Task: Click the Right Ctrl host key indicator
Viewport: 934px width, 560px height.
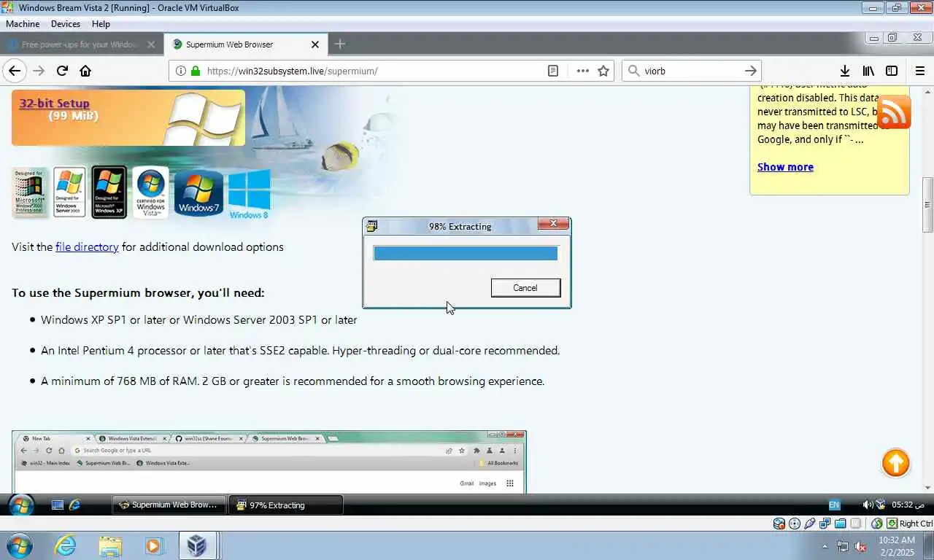Action: click(x=915, y=524)
